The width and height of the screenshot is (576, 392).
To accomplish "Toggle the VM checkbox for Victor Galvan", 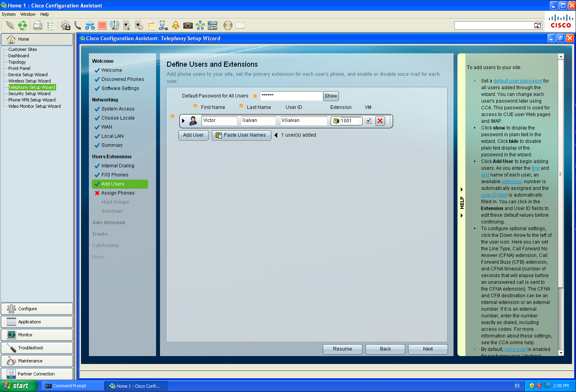I will point(369,121).
